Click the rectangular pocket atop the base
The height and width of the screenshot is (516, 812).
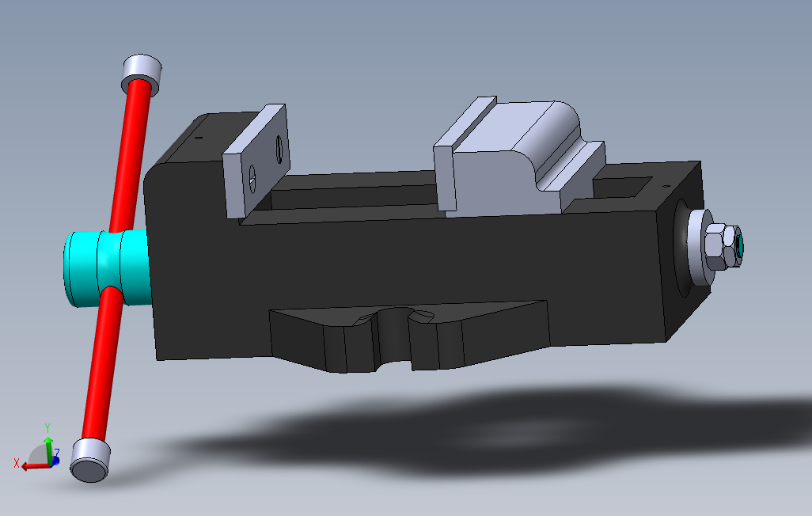click(x=622, y=188)
